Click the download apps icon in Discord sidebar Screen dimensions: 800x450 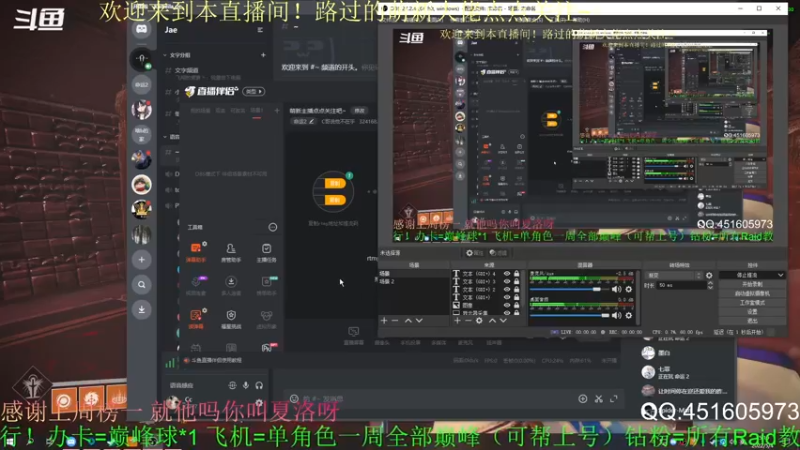click(x=141, y=309)
